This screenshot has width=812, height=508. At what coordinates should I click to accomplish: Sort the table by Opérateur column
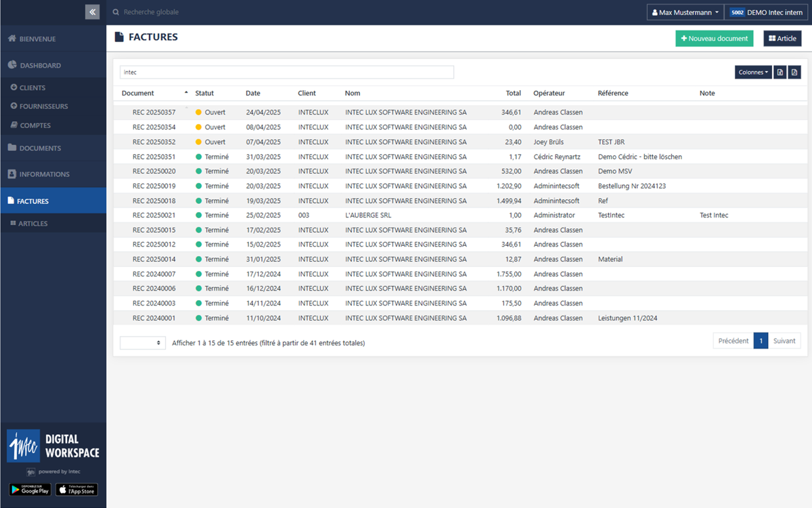549,93
